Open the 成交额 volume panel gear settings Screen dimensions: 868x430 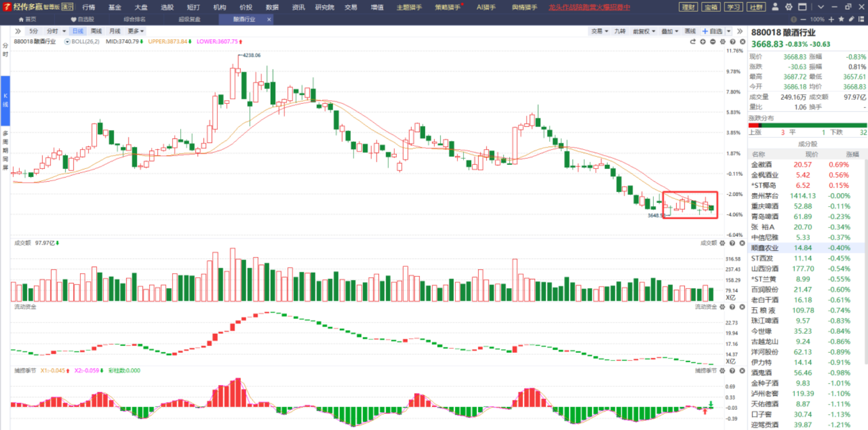pos(722,243)
